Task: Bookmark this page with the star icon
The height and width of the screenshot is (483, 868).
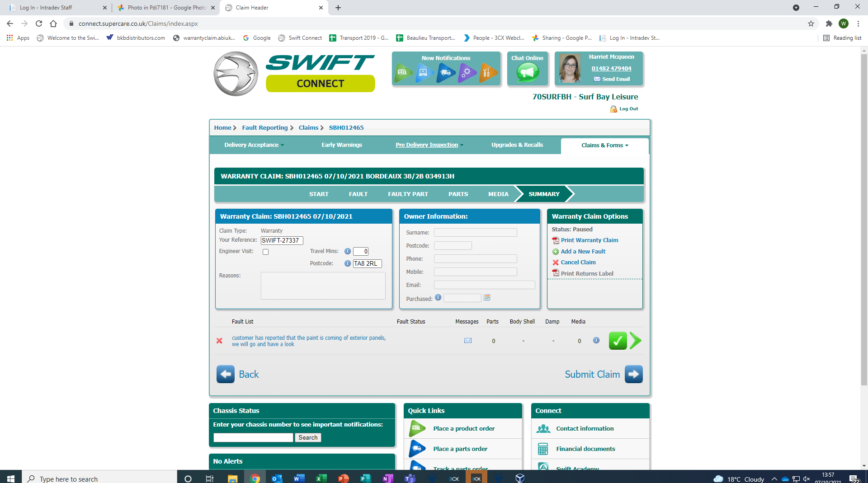Action: [x=811, y=23]
